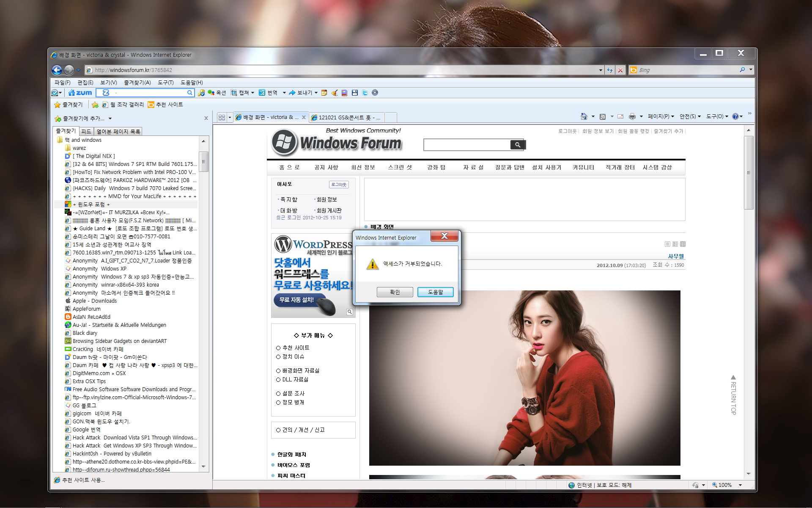Open the 도구(O) command bar dropdown
The width and height of the screenshot is (812, 508).
coord(717,116)
